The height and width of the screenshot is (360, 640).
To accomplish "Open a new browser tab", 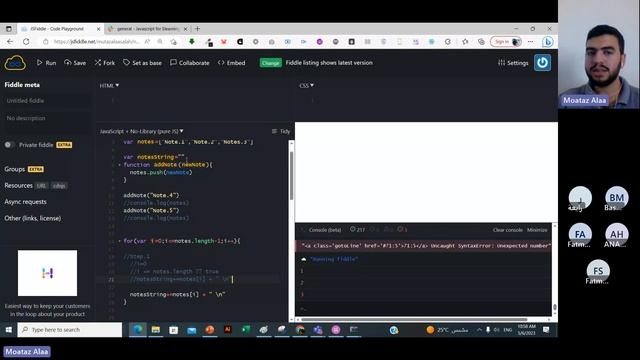I will pyautogui.click(x=198, y=29).
